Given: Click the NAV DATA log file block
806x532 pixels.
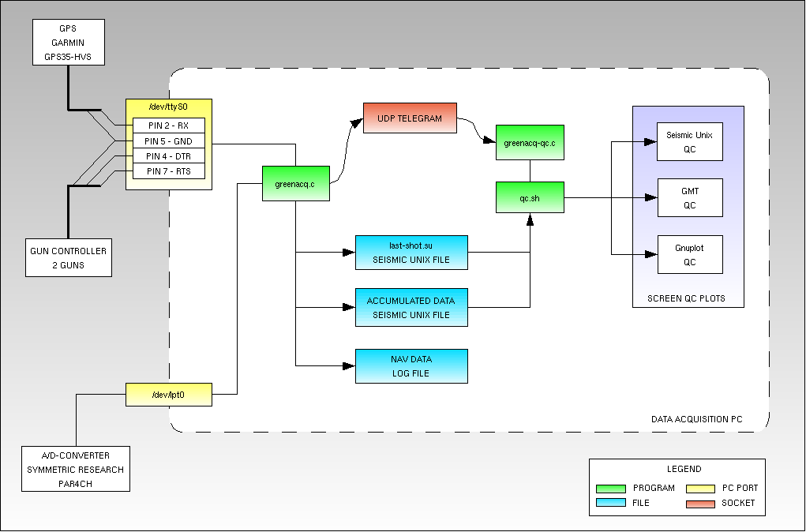Looking at the screenshot, I should tap(411, 366).
